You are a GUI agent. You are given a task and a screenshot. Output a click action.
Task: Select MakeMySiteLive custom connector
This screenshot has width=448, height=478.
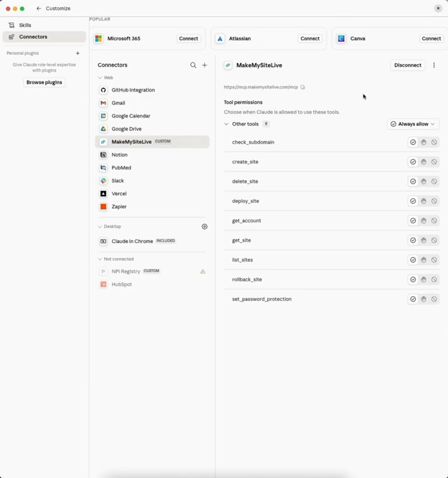[152, 142]
